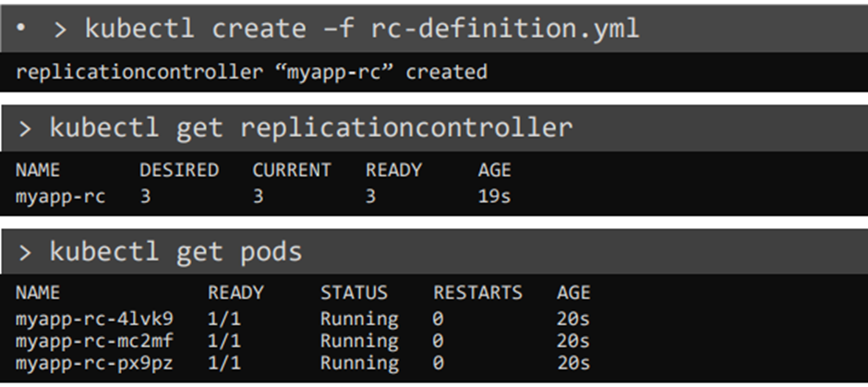
Task: Click Running status of myapp-rc-4lvk9
Action: pyautogui.click(x=359, y=320)
